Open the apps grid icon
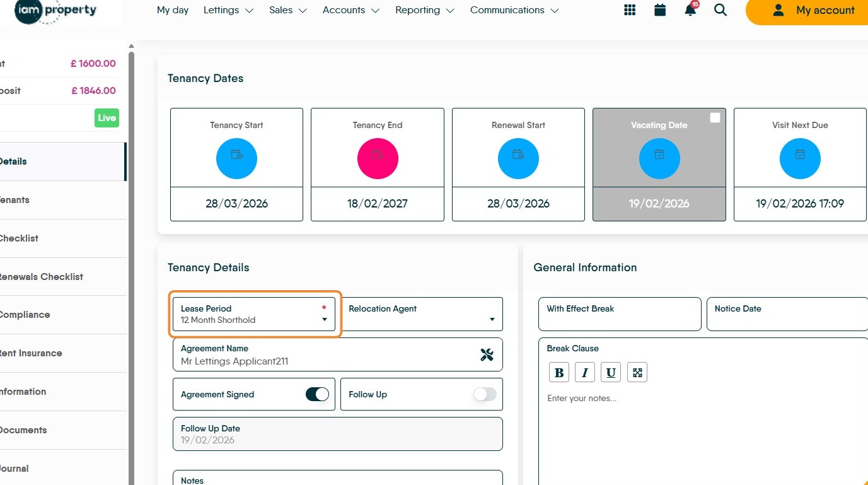 click(x=629, y=10)
